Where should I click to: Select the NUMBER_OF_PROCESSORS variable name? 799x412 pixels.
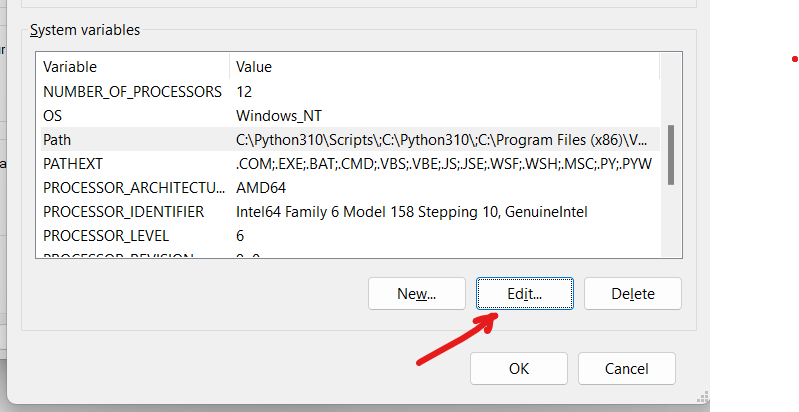pos(132,91)
